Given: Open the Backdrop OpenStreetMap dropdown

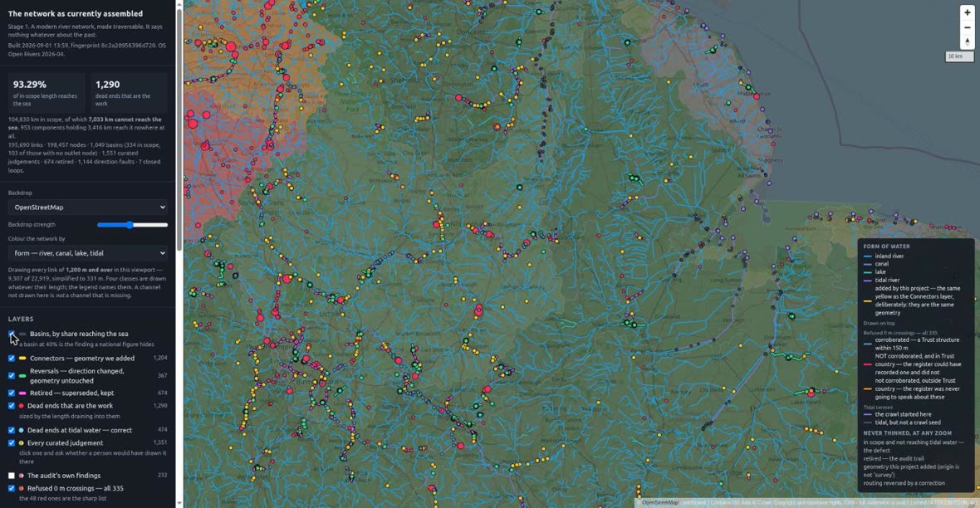Looking at the screenshot, I should pyautogui.click(x=87, y=208).
